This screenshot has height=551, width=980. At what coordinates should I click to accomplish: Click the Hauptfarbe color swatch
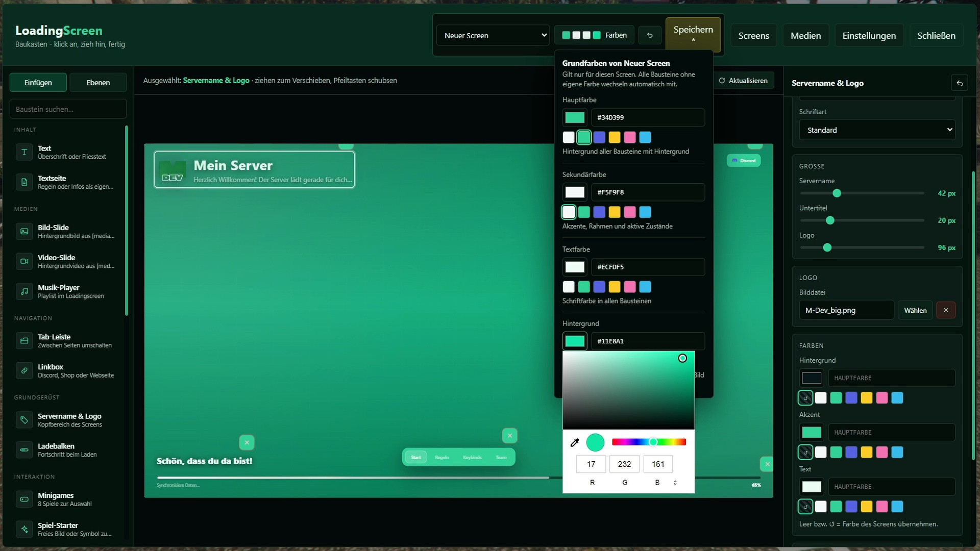575,117
